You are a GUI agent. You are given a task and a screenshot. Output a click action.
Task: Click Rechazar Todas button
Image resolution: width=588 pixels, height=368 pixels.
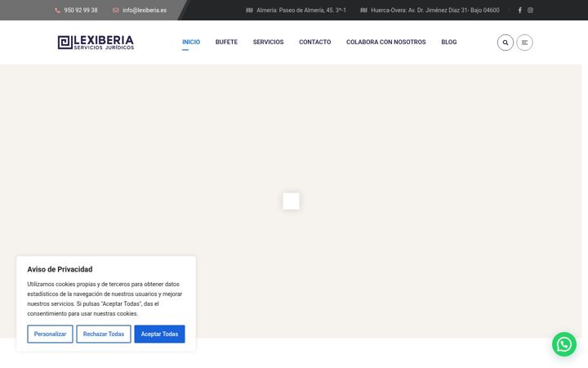click(104, 334)
